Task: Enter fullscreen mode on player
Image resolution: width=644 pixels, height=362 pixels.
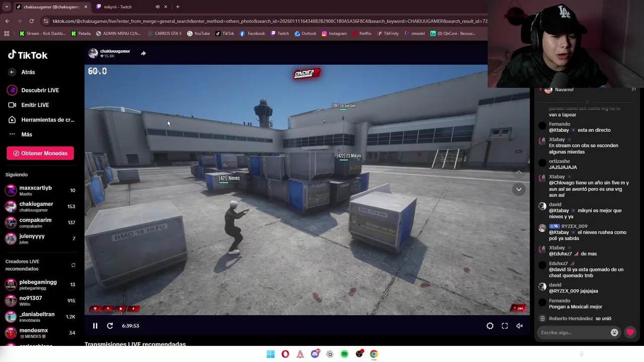Action: coord(505,326)
